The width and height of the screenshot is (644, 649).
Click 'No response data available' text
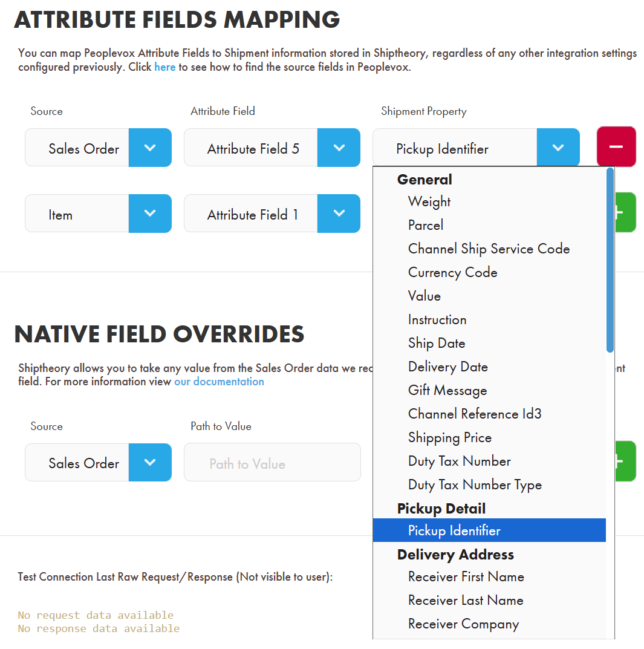[99, 628]
